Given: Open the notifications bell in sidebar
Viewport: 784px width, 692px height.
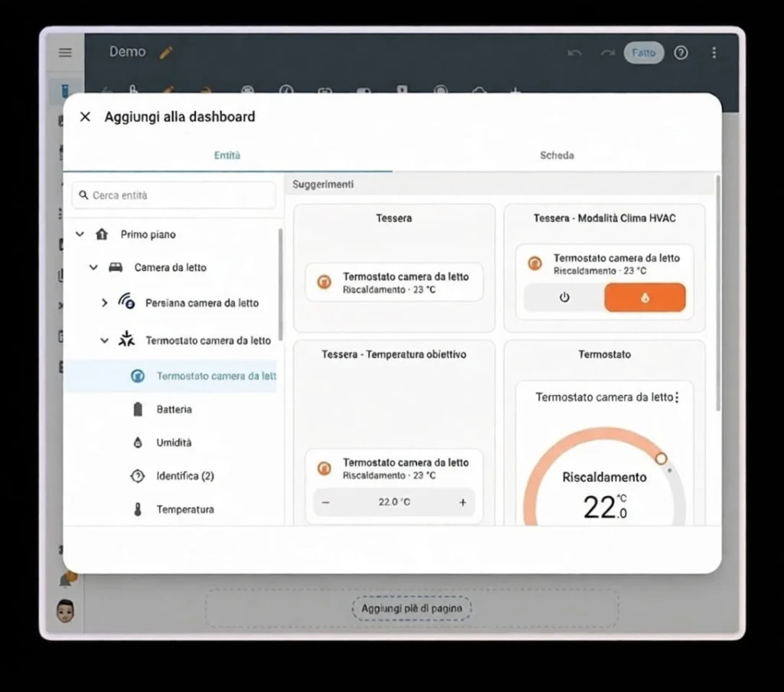Looking at the screenshot, I should pyautogui.click(x=67, y=579).
